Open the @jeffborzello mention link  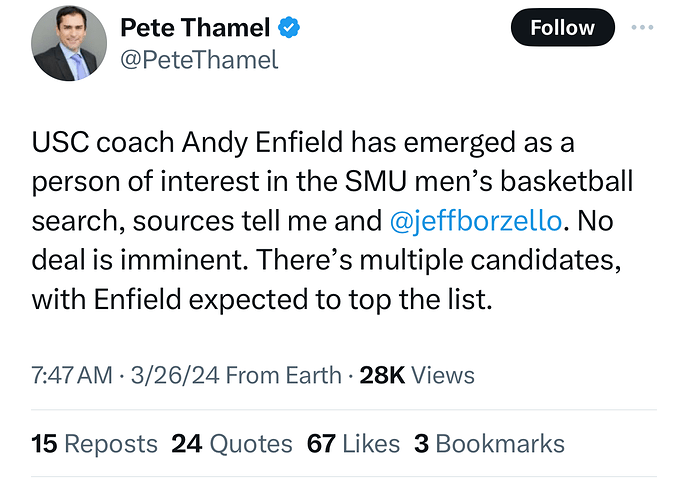click(x=476, y=221)
